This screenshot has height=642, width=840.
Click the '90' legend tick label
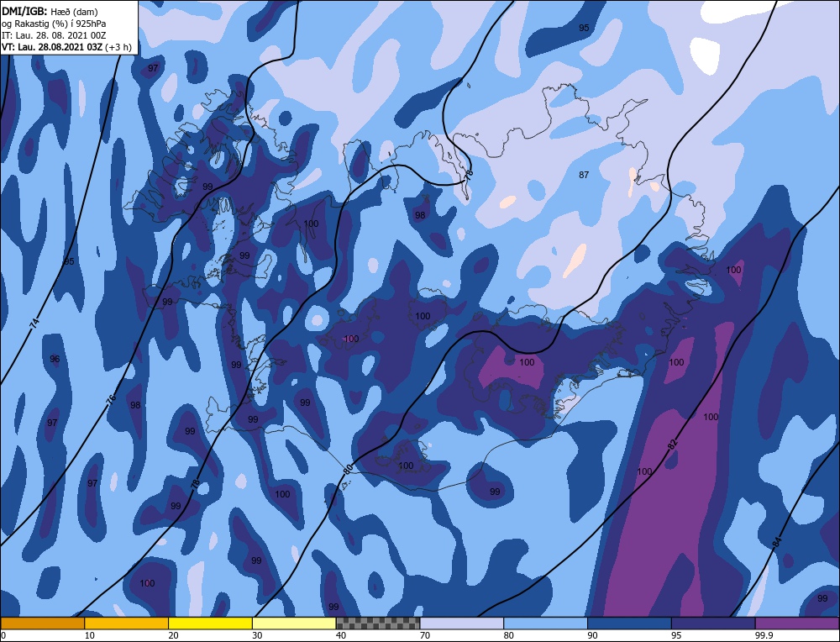tap(592, 635)
